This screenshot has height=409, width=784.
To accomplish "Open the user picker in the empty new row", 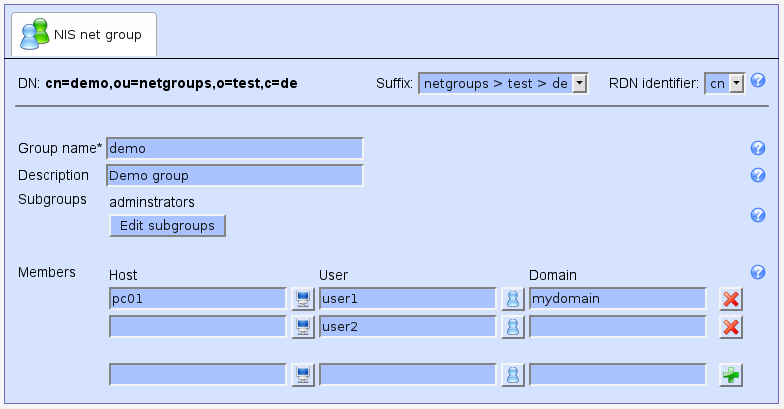I will 512,375.
